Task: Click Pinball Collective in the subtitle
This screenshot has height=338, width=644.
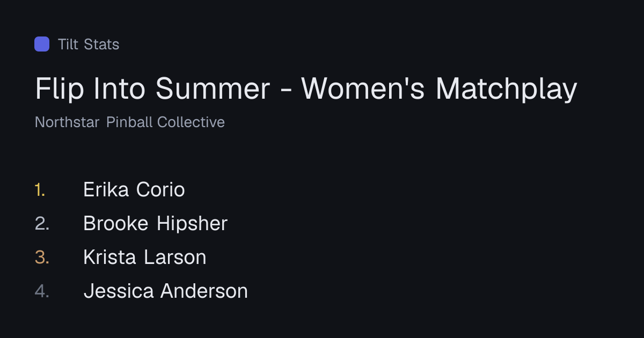Action: [x=165, y=122]
